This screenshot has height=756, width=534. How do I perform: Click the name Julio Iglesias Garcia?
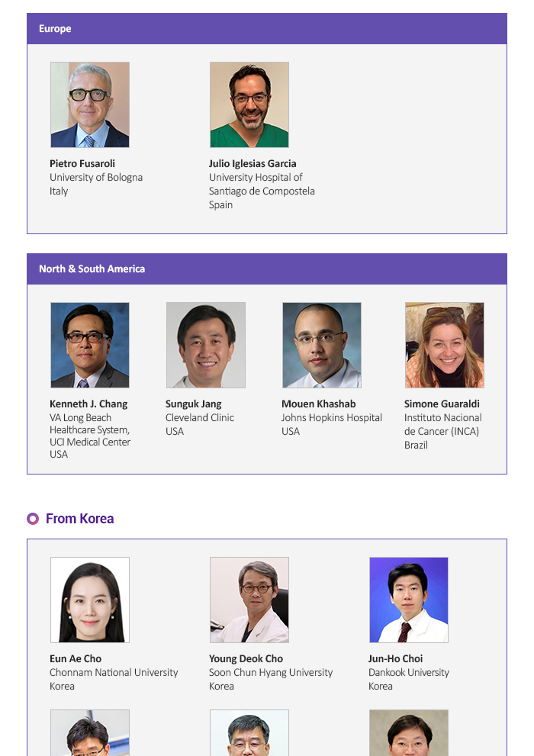(x=253, y=163)
